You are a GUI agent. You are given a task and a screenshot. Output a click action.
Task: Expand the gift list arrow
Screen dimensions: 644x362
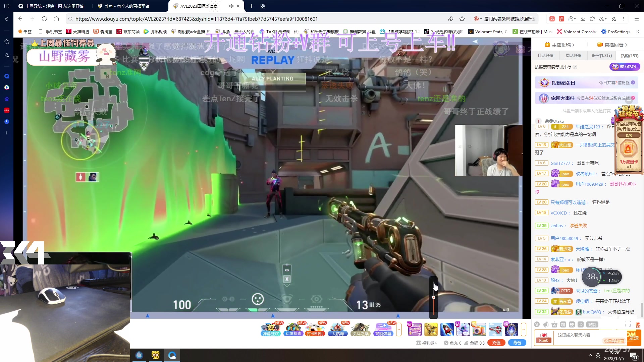point(523,329)
